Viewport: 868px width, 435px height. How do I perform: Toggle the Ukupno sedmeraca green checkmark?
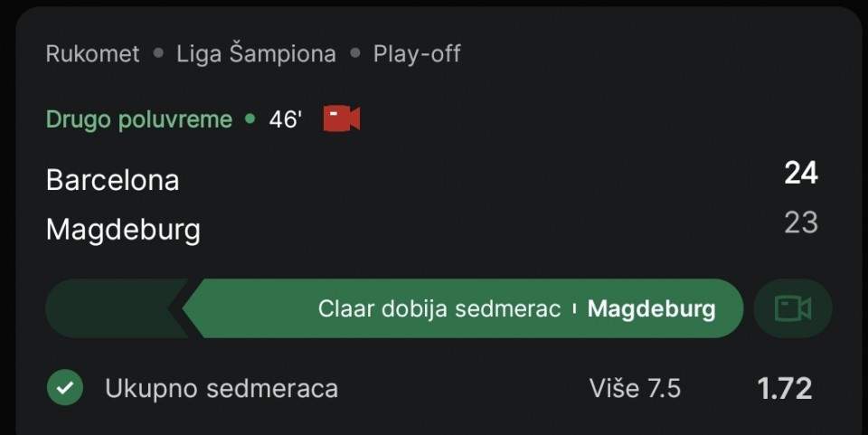(x=65, y=387)
